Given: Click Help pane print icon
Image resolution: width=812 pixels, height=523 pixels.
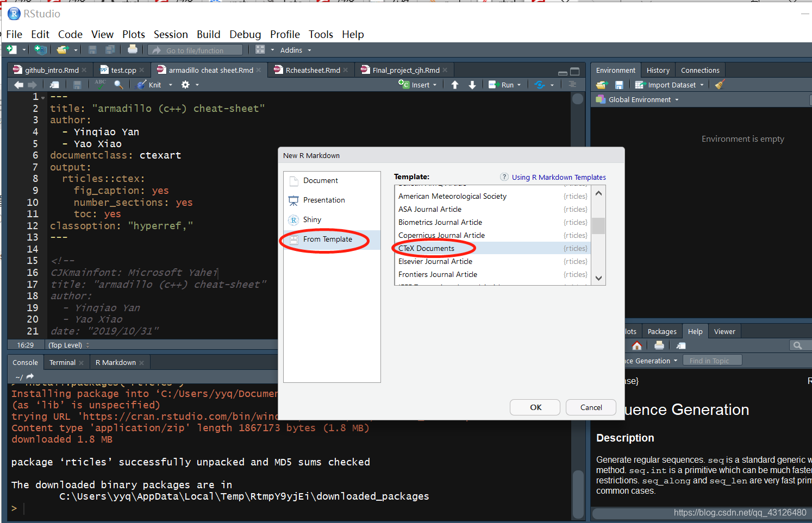Looking at the screenshot, I should (659, 345).
